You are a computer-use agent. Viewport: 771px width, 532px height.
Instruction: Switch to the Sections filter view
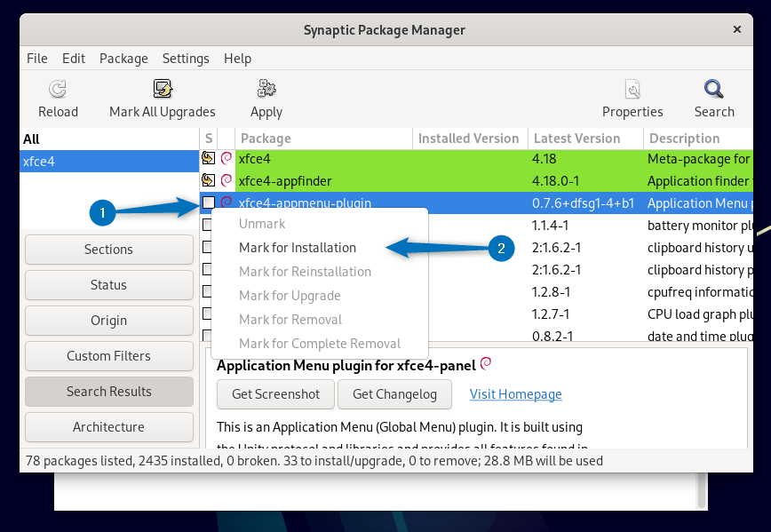[108, 250]
